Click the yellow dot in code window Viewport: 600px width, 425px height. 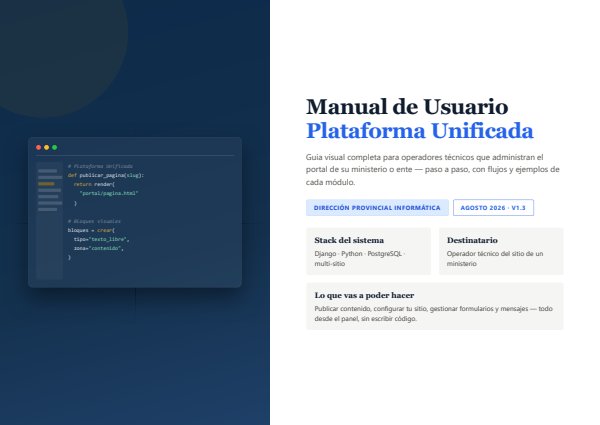tap(46, 147)
